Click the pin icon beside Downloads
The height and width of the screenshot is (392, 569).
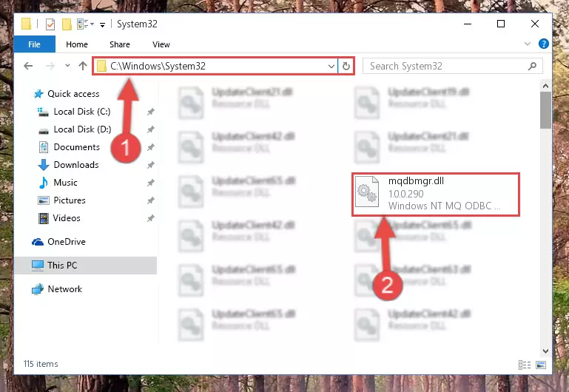coord(151,165)
